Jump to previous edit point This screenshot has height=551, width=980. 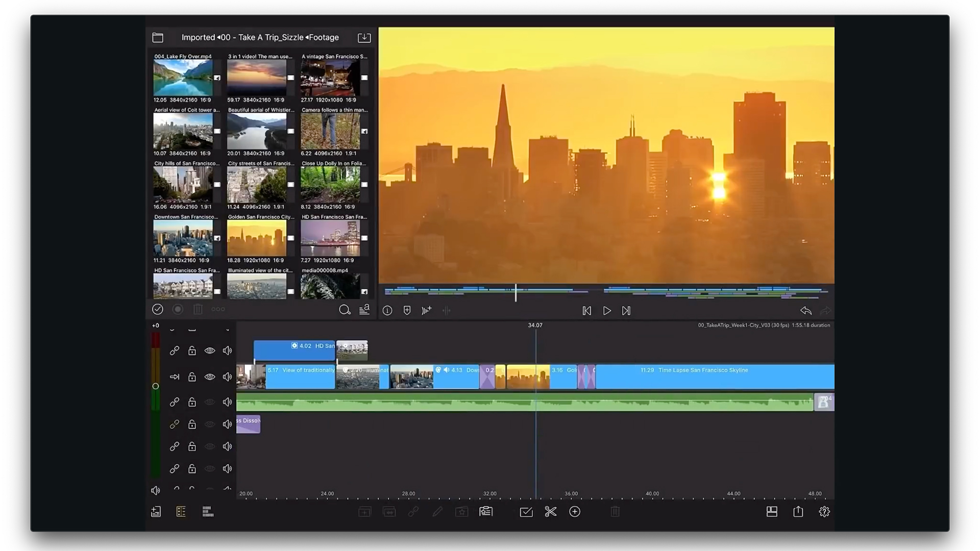587,311
